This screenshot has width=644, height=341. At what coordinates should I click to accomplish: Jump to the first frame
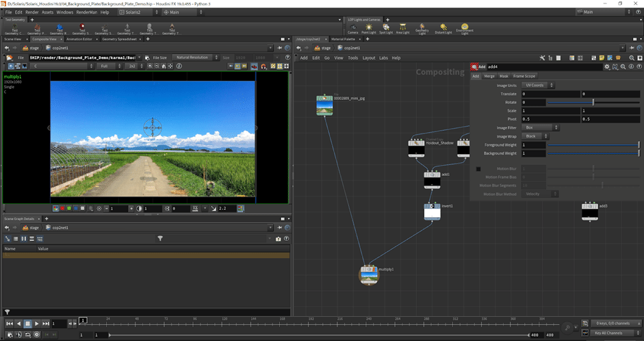point(9,323)
